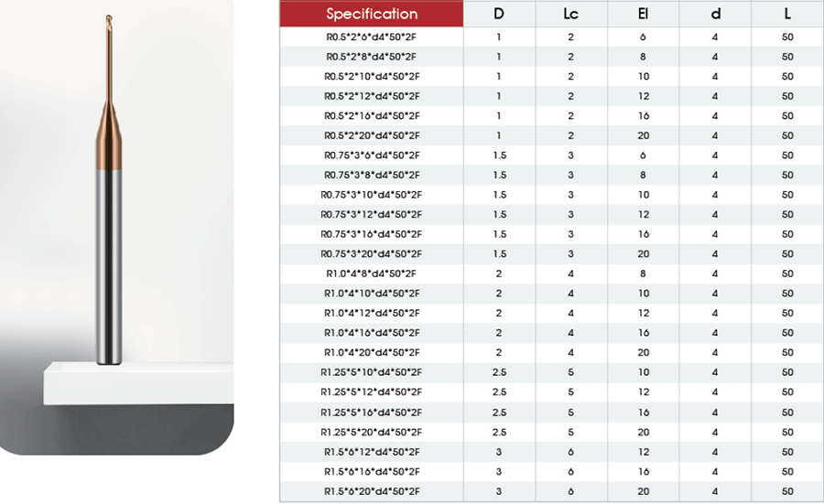Select the last row R1.5*6*20*d4*50*2F
The height and width of the screenshot is (504, 824).
[x=551, y=491]
